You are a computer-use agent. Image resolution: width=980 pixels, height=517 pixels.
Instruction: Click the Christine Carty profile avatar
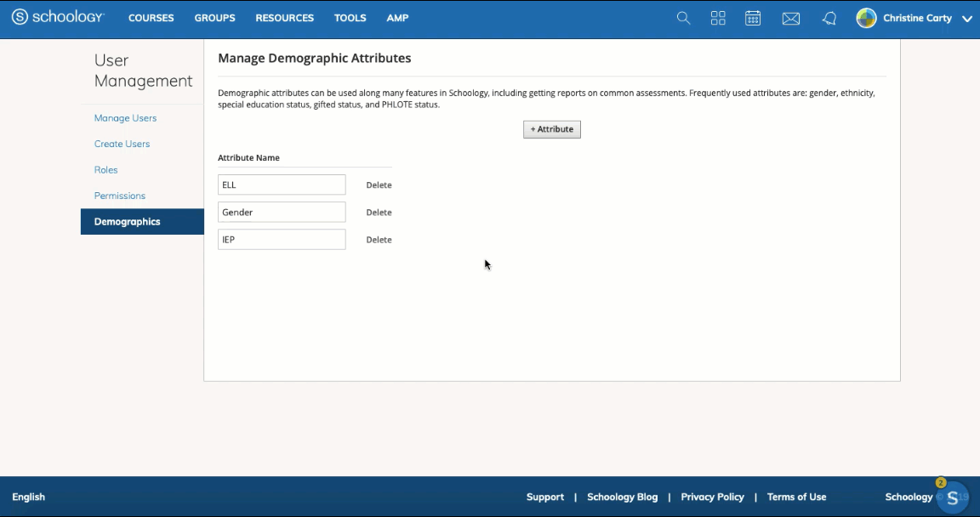[x=866, y=18]
